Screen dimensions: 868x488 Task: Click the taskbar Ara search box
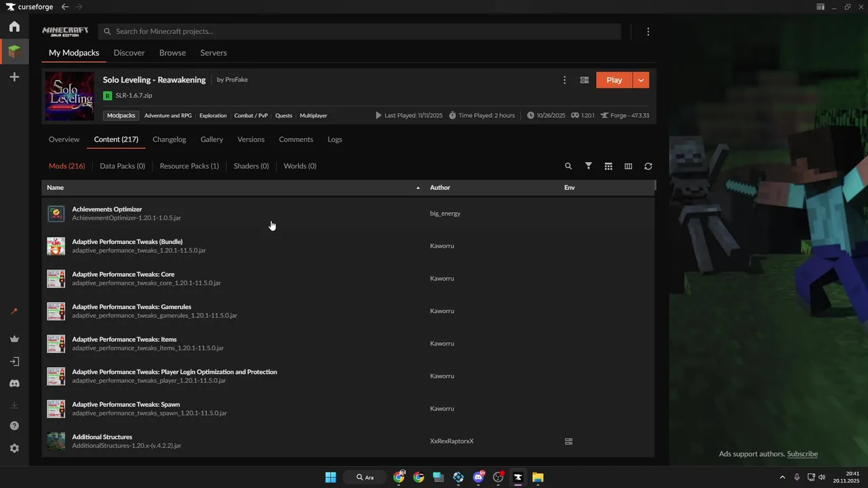pos(365,477)
